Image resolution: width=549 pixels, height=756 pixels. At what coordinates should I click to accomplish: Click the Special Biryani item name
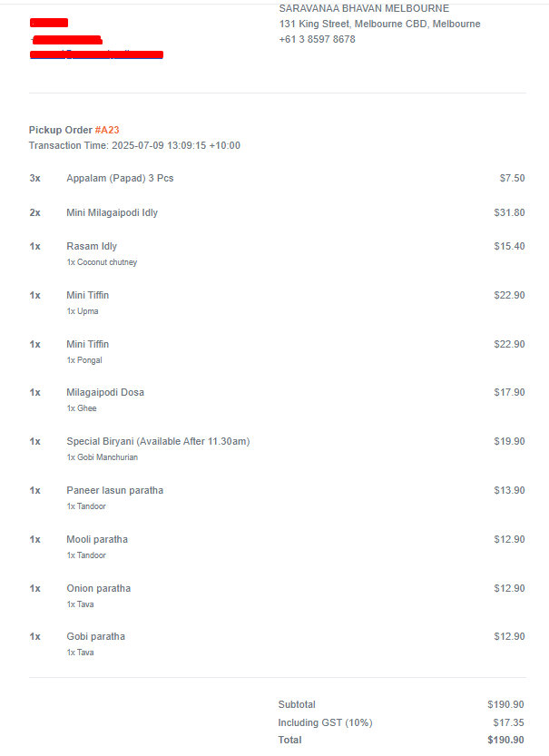tap(158, 442)
